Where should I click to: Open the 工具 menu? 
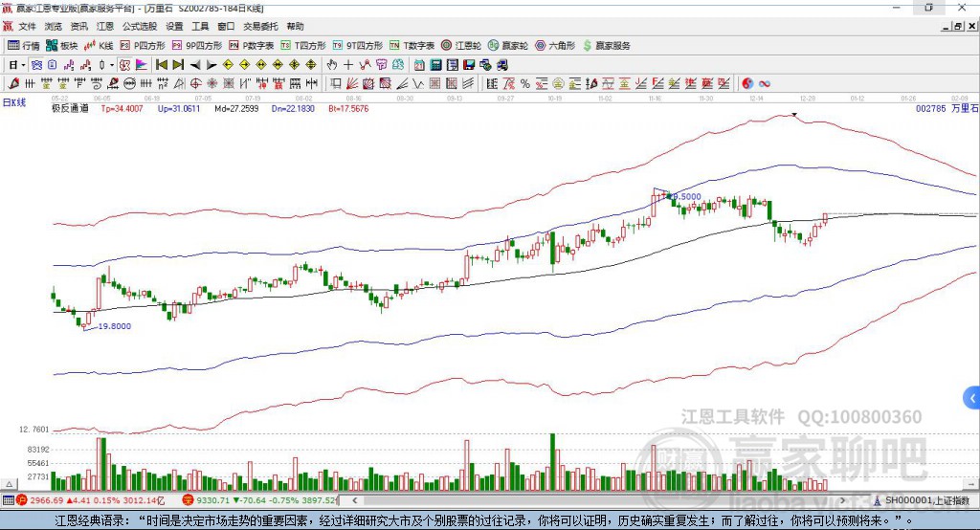(x=200, y=26)
